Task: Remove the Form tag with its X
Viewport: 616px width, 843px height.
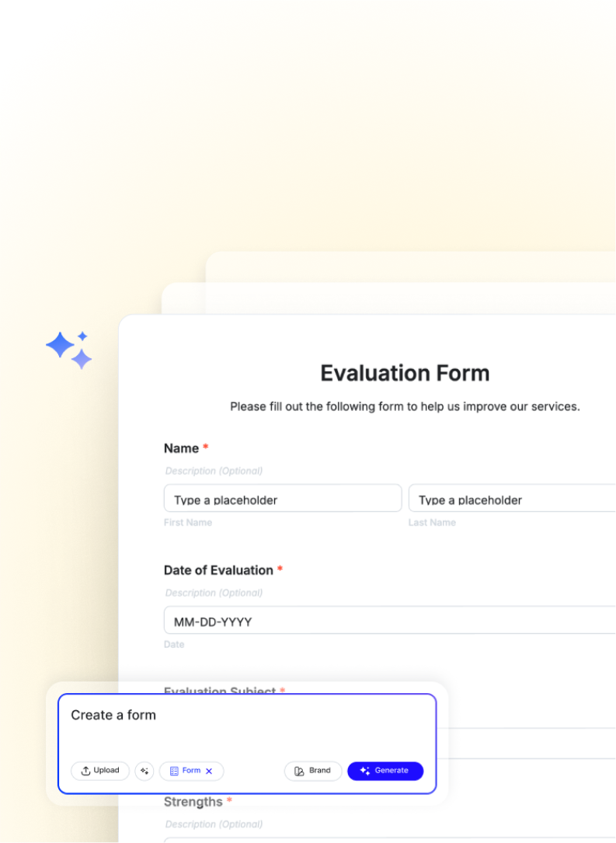Action: 209,772
